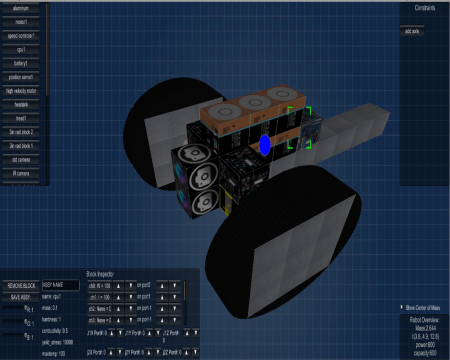Image resolution: width=450 pixels, height=360 pixels.
Task: Click down arrow next to ch1 I = 100
Action: point(131,297)
